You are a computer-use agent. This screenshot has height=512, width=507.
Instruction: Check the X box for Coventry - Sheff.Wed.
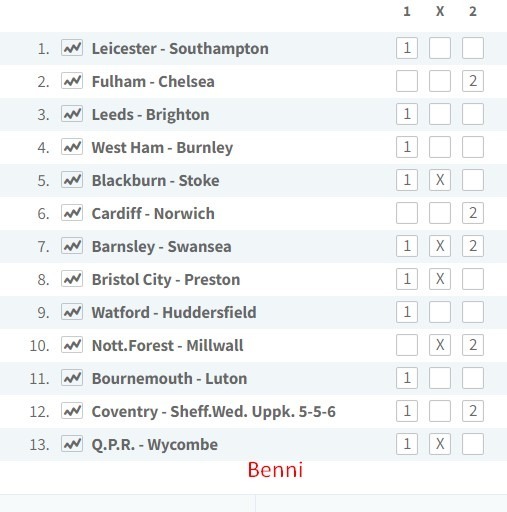click(440, 411)
